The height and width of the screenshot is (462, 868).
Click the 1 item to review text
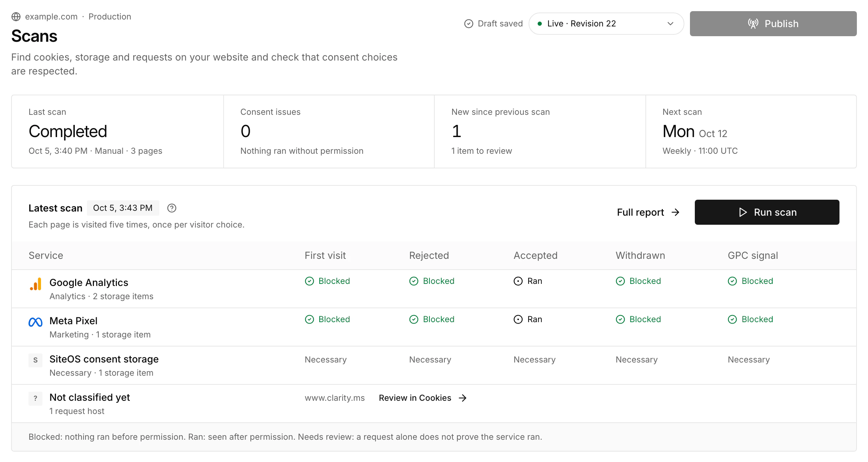pyautogui.click(x=482, y=151)
